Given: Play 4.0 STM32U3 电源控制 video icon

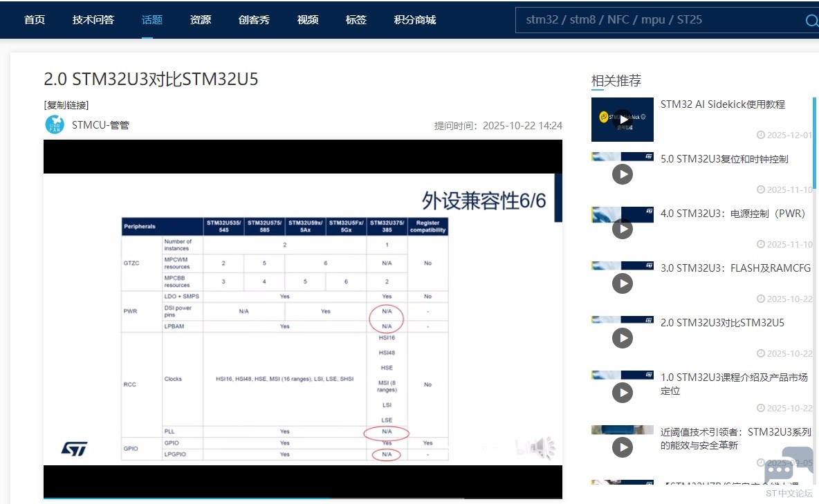Looking at the screenshot, I should [x=622, y=229].
